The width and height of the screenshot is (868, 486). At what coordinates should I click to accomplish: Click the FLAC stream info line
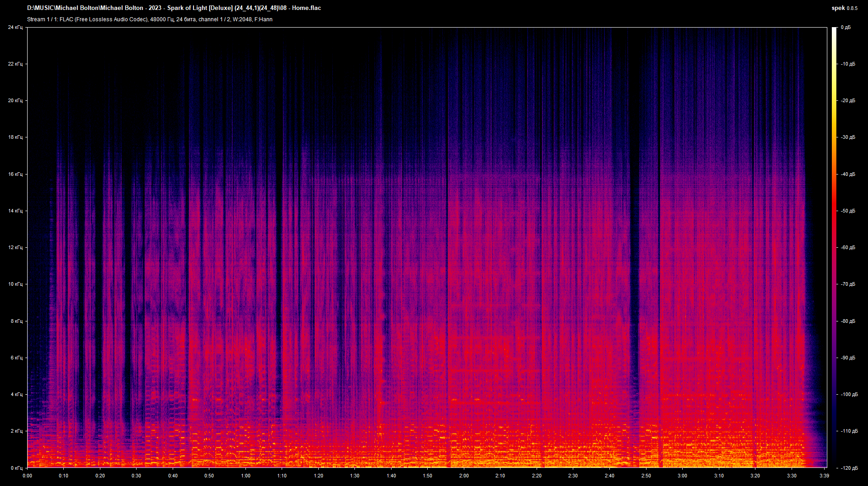pos(150,19)
